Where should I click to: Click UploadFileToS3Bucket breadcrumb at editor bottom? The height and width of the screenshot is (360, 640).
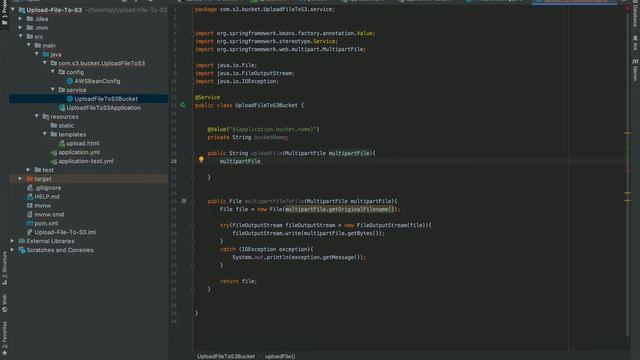tap(226, 356)
